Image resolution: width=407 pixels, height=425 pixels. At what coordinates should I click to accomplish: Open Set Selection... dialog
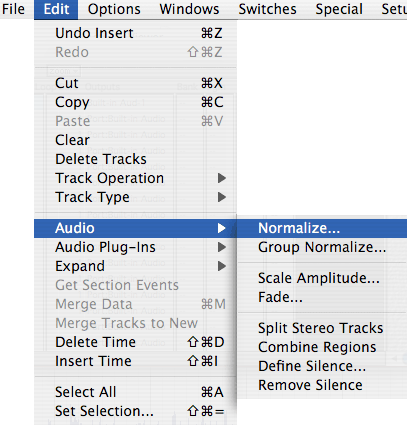135,411
